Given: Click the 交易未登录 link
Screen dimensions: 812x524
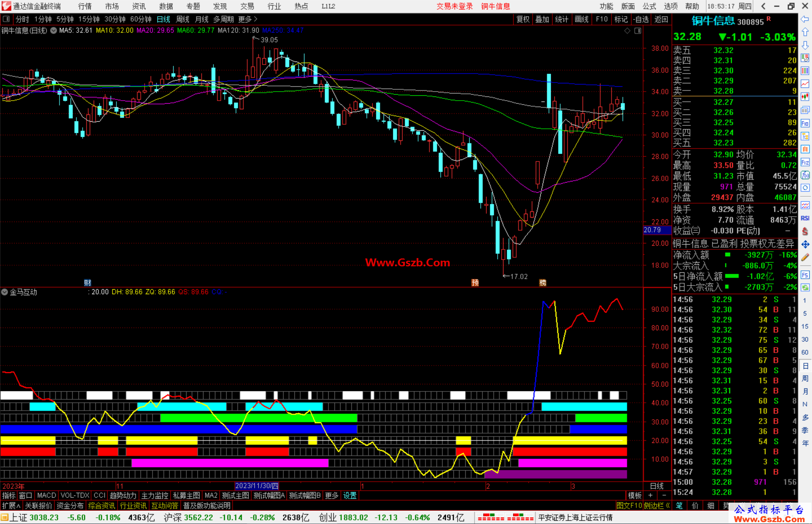Looking at the screenshot, I should (x=454, y=6).
